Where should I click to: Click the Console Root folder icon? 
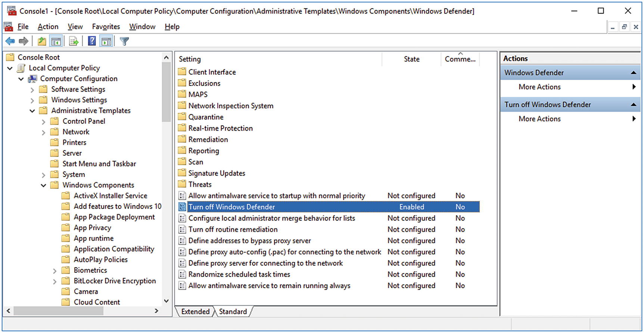coord(10,57)
